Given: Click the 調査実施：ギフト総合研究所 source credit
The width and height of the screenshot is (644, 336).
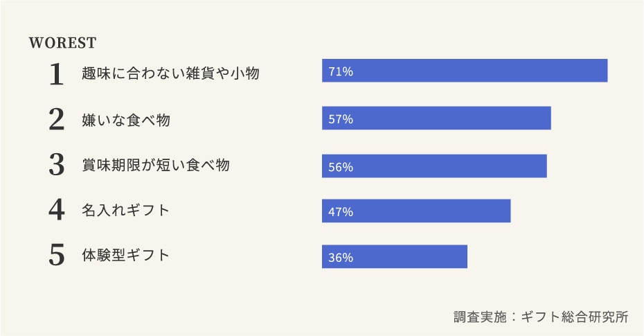Looking at the screenshot, I should 541,317.
